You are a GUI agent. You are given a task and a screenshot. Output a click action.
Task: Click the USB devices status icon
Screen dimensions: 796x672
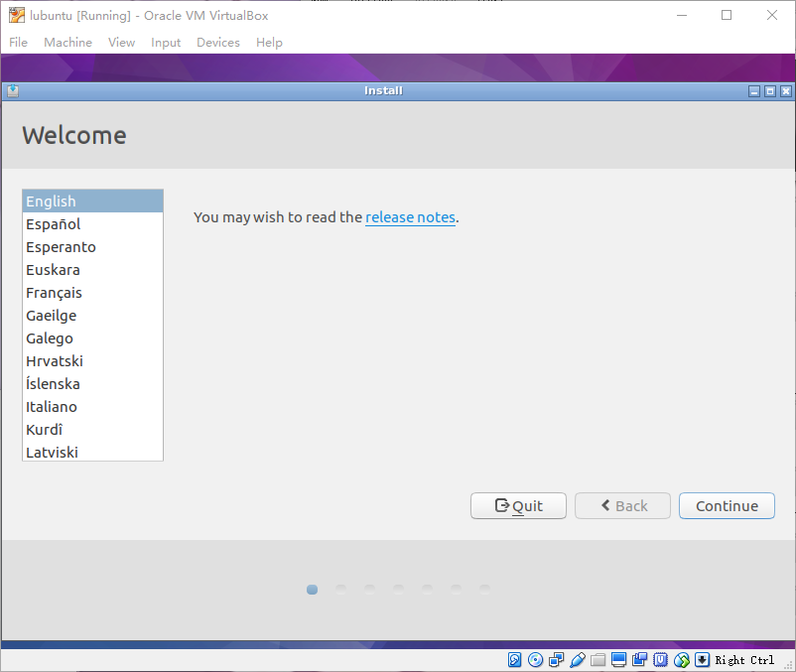point(578,660)
